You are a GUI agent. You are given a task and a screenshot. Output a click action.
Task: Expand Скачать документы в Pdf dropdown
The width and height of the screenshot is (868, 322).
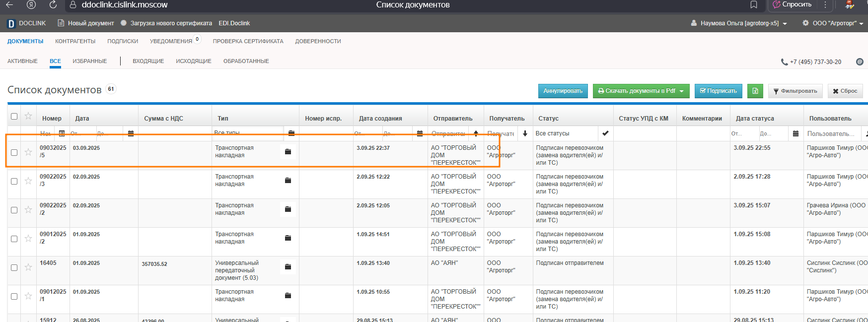682,91
